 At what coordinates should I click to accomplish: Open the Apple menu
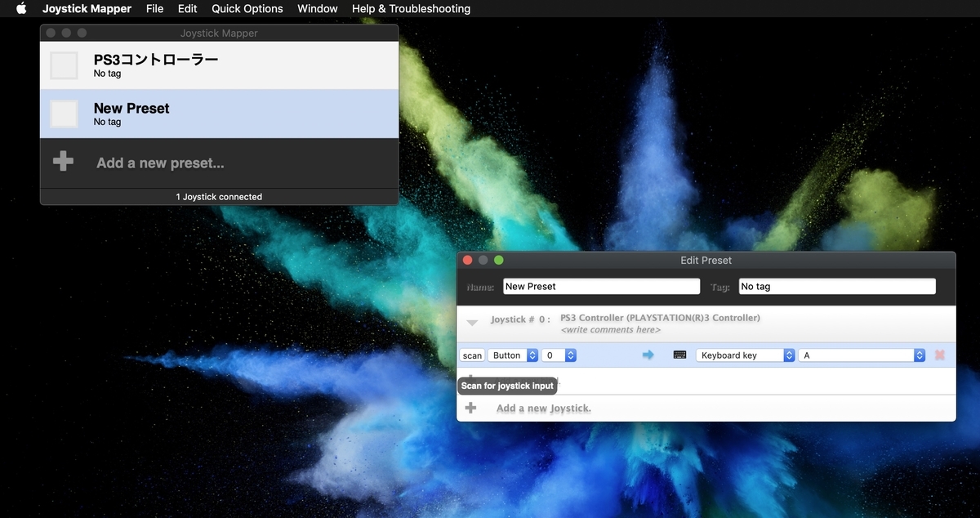pos(21,9)
